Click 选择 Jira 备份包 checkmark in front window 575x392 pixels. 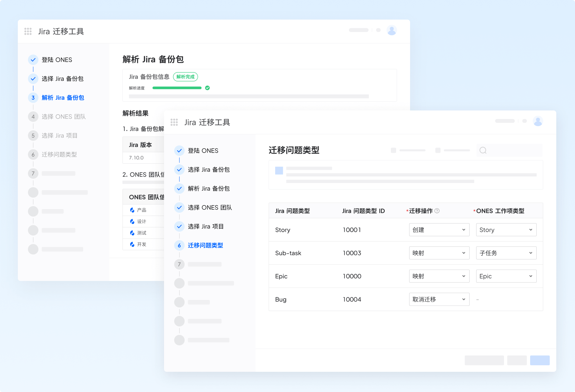point(179,170)
